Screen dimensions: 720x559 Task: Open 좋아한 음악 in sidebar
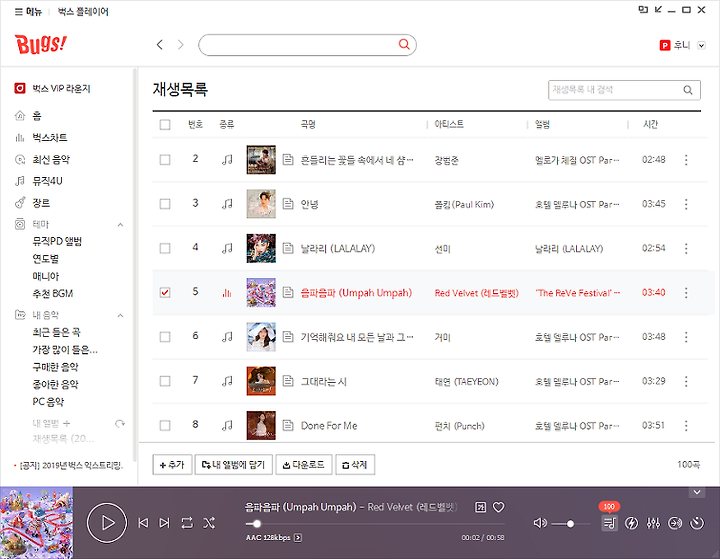55,384
